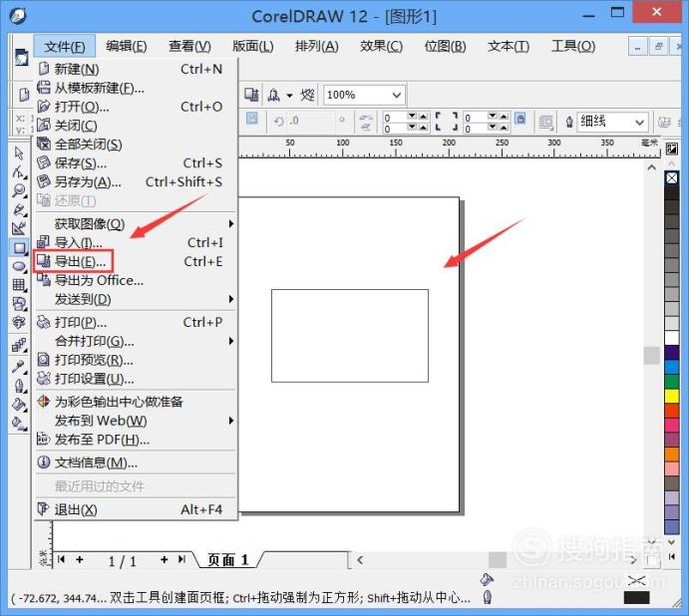The height and width of the screenshot is (616, 689).
Task: Click the New document toolbar icon
Action: point(24,94)
